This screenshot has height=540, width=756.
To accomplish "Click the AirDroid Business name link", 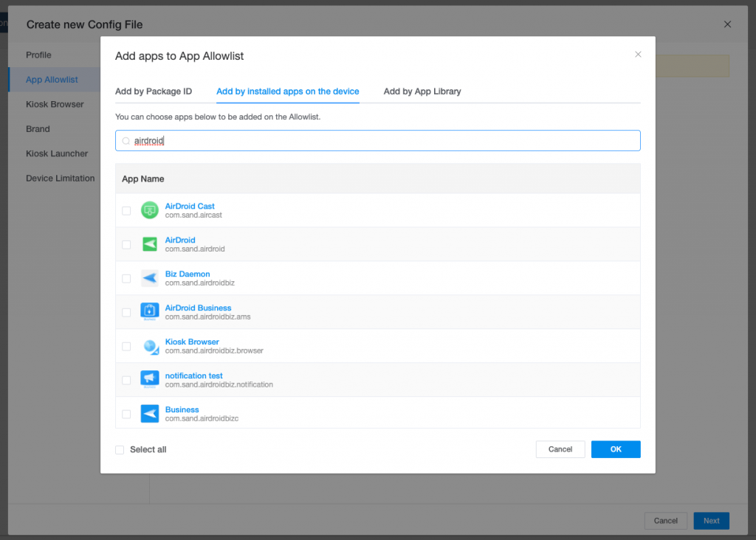I will [x=198, y=308].
